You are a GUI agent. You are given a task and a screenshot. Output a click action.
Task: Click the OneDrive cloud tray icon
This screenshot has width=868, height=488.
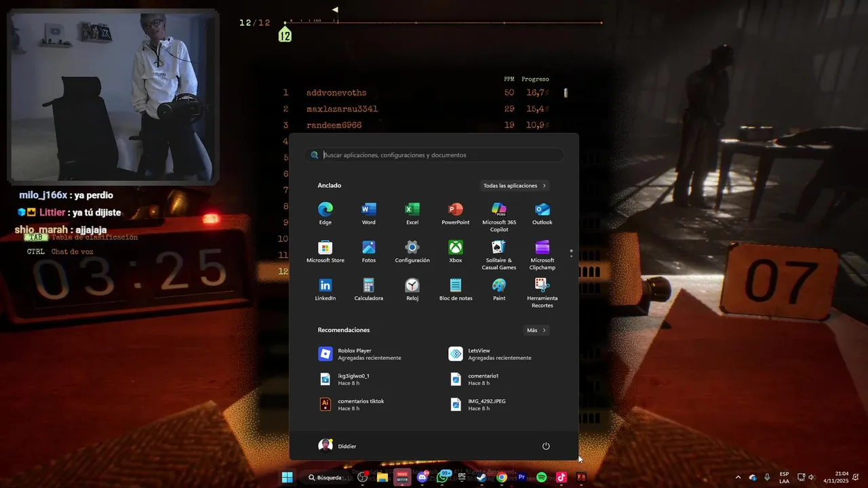coord(753,477)
